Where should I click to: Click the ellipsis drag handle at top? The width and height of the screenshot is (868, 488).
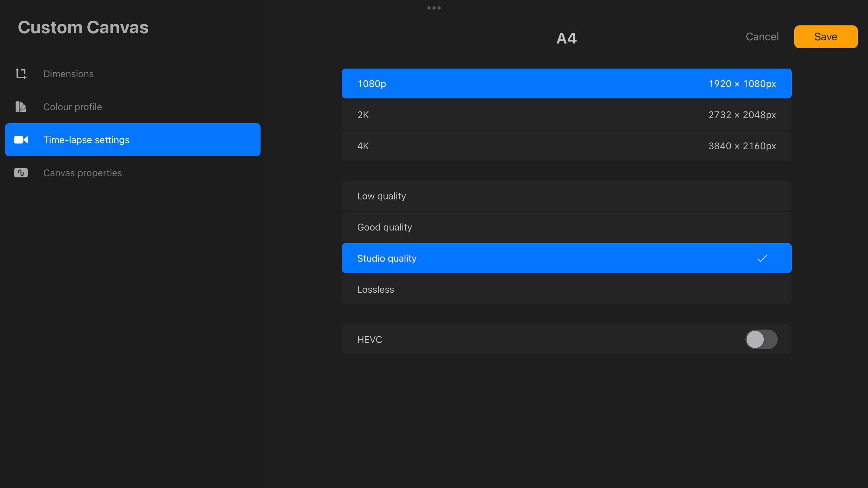click(434, 7)
